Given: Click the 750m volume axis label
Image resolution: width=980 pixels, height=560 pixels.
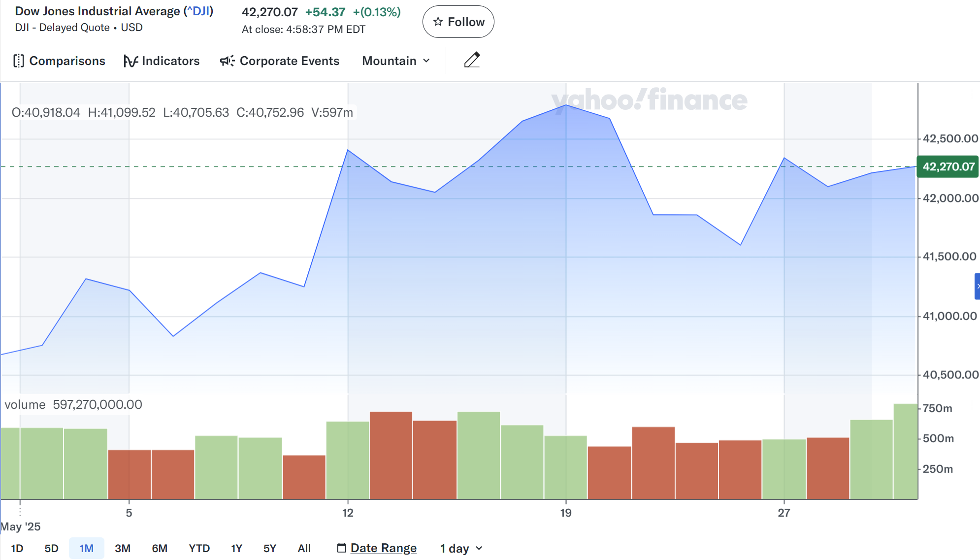Looking at the screenshot, I should [x=937, y=408].
